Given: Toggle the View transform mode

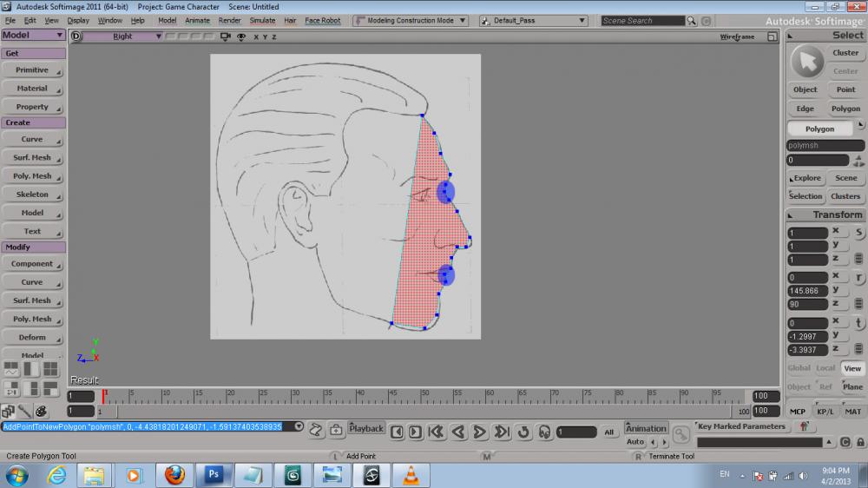Looking at the screenshot, I should click(x=852, y=368).
